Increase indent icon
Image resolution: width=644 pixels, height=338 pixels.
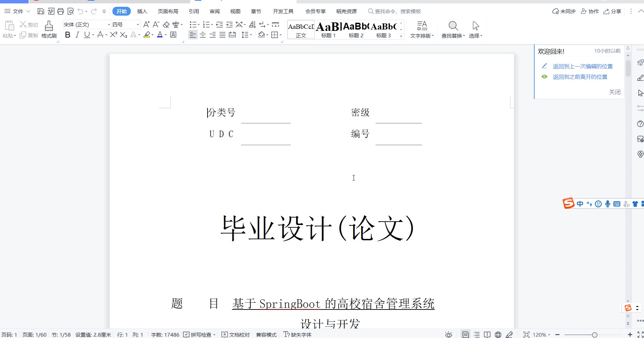[230, 24]
